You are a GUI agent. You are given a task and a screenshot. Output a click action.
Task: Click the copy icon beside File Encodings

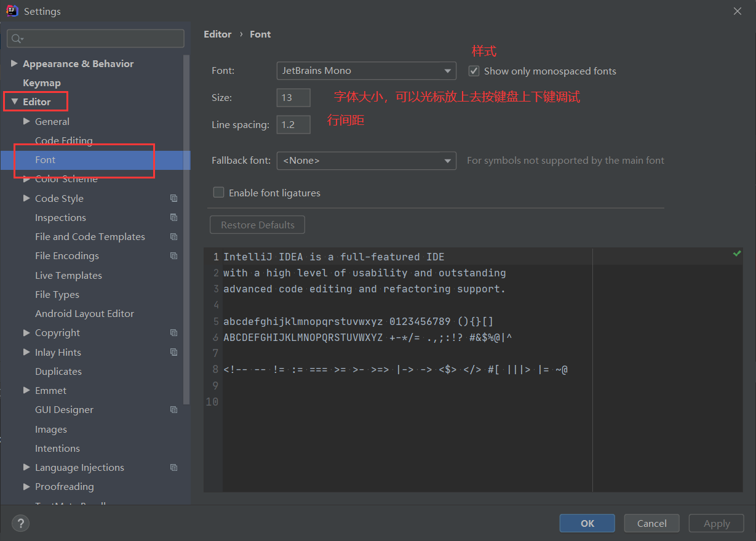pyautogui.click(x=174, y=255)
